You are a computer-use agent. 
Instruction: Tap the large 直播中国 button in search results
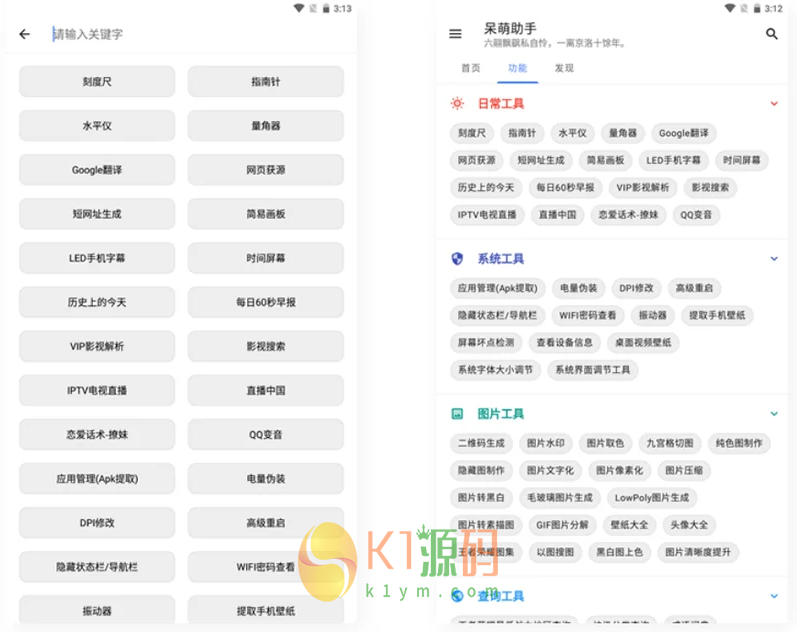[x=266, y=390]
